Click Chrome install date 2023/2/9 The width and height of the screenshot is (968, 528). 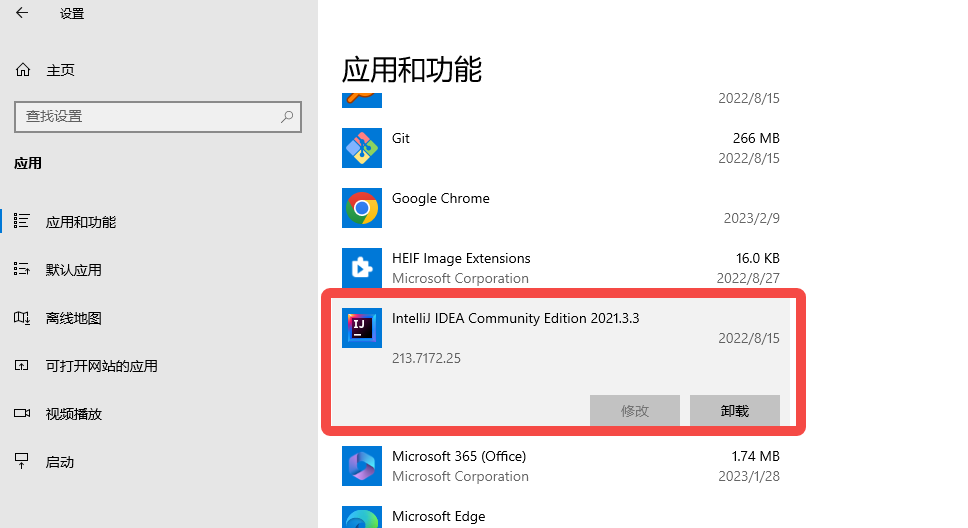[751, 218]
